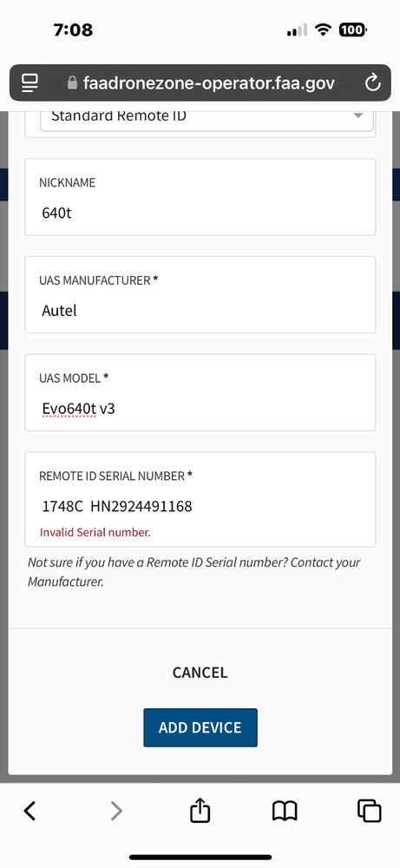
Task: Tap the faadronezone-operator.faa.gov address bar
Action: click(x=200, y=83)
